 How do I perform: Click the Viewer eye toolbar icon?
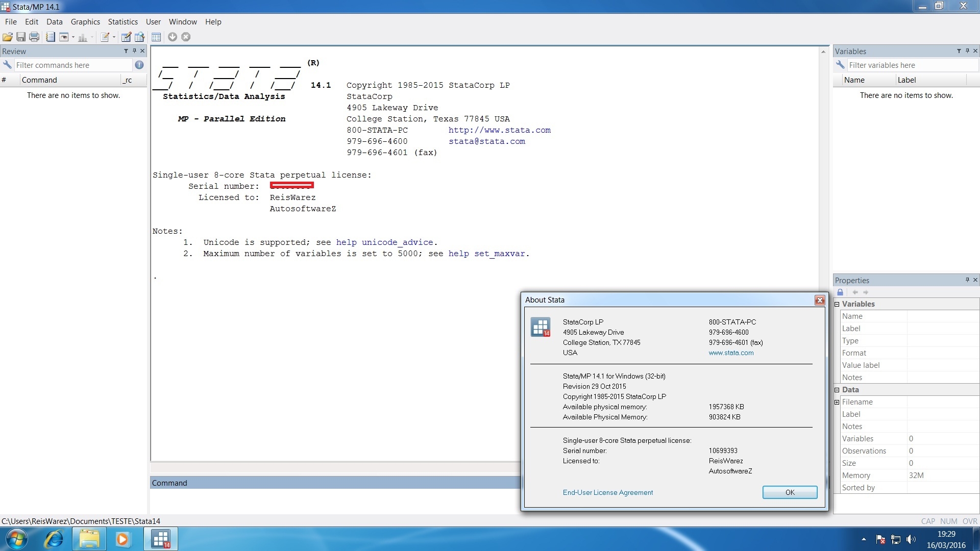click(64, 37)
